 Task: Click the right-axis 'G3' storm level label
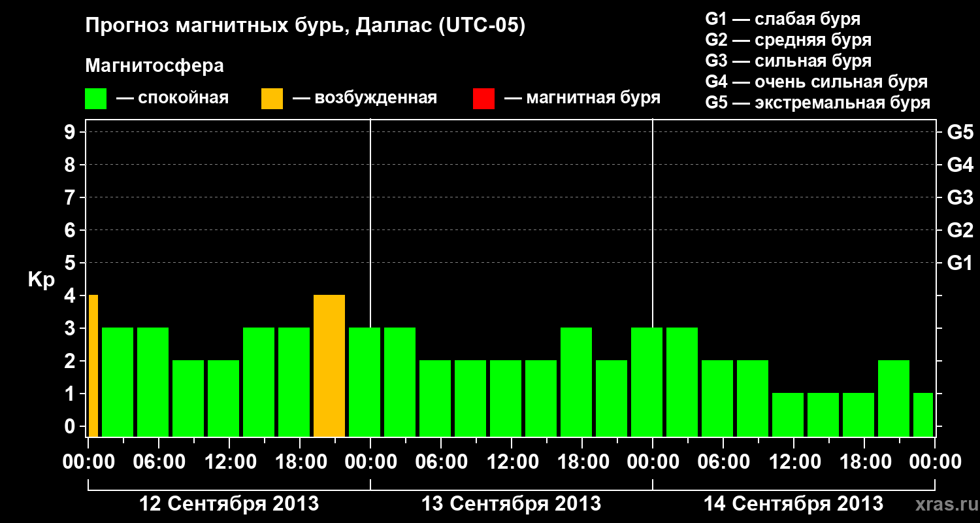tap(960, 198)
